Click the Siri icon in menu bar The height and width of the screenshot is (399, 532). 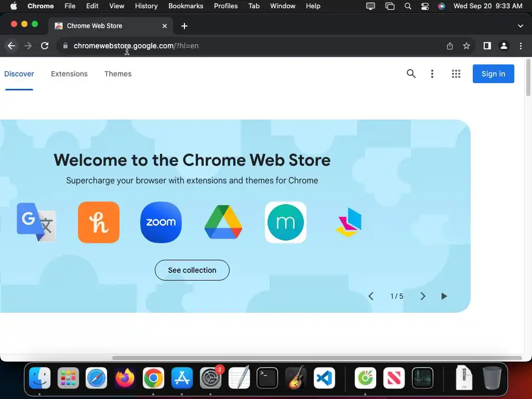point(442,6)
